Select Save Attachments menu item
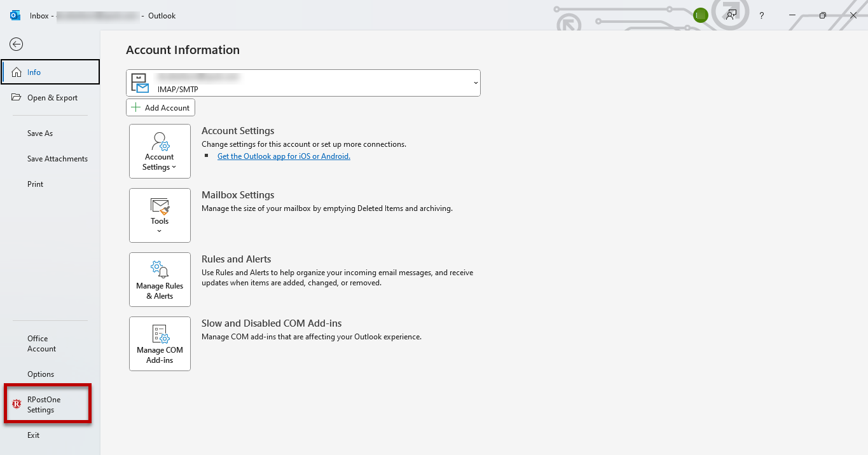Viewport: 868px width, 455px height. click(x=57, y=159)
